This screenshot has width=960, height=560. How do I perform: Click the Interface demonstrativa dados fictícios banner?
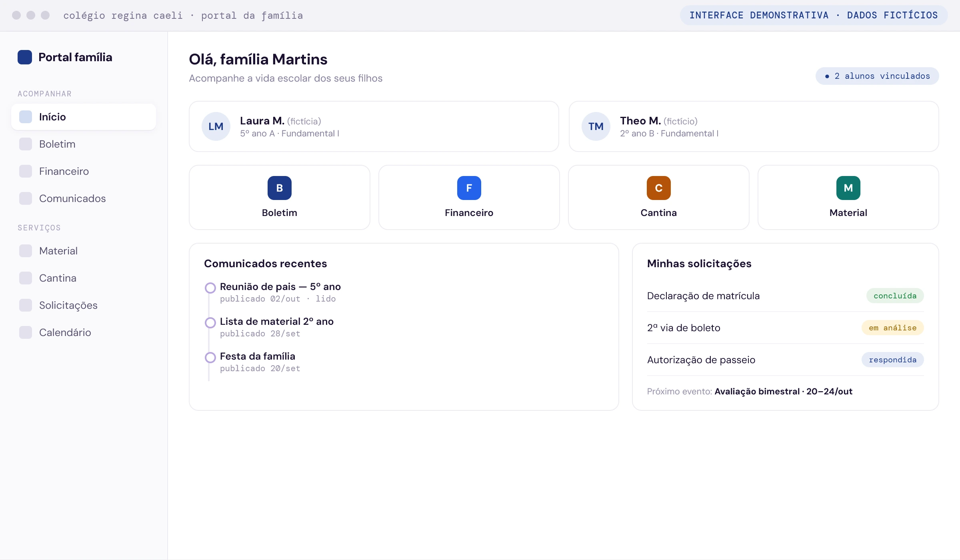pyautogui.click(x=814, y=15)
